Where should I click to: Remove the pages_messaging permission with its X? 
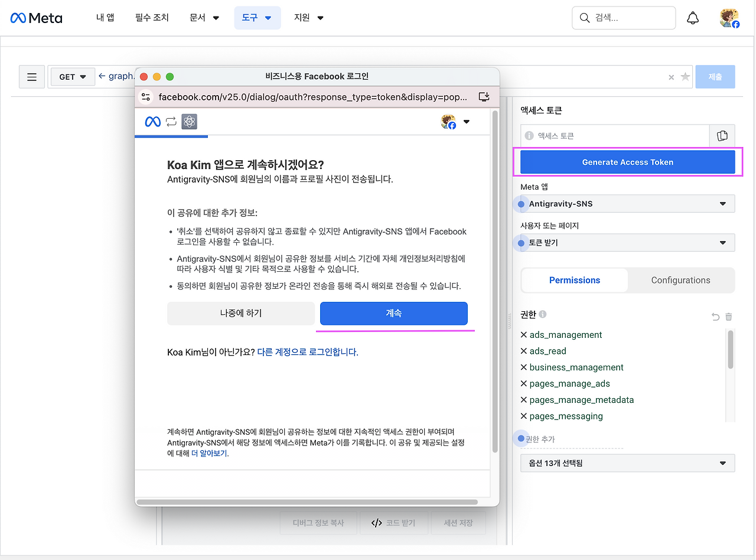(524, 416)
